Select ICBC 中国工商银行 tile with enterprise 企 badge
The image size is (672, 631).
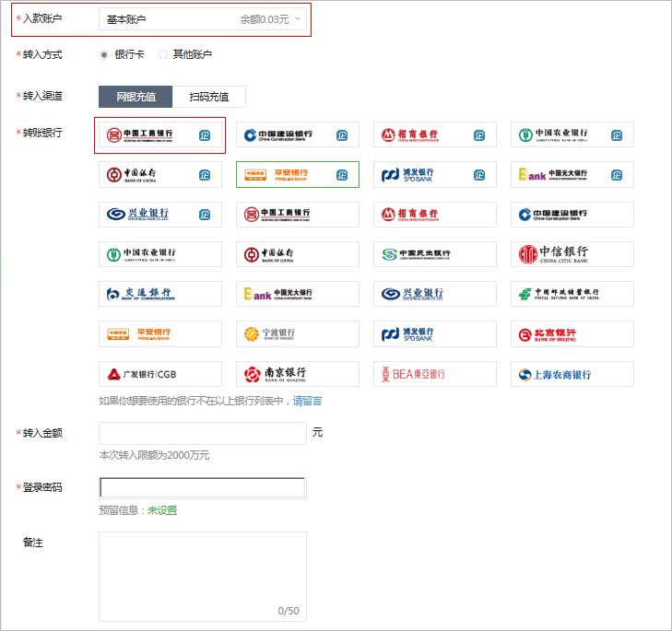[x=159, y=135]
